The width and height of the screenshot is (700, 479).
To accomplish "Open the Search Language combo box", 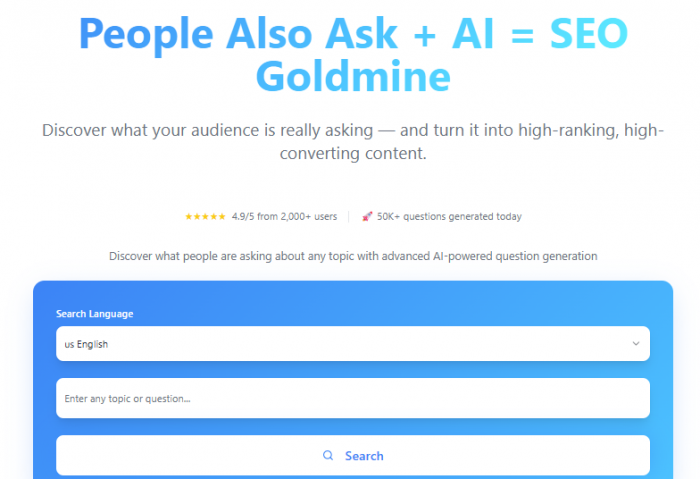I will pyautogui.click(x=352, y=344).
